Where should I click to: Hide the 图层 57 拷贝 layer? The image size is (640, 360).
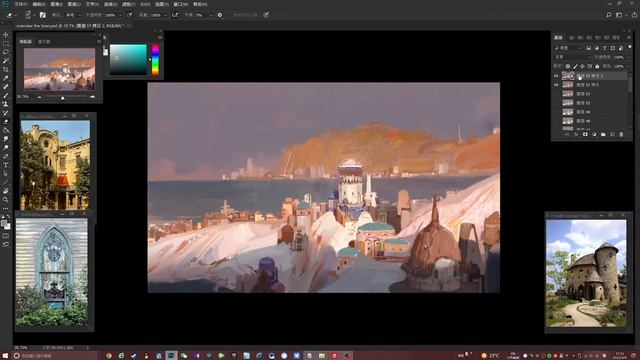tap(556, 85)
